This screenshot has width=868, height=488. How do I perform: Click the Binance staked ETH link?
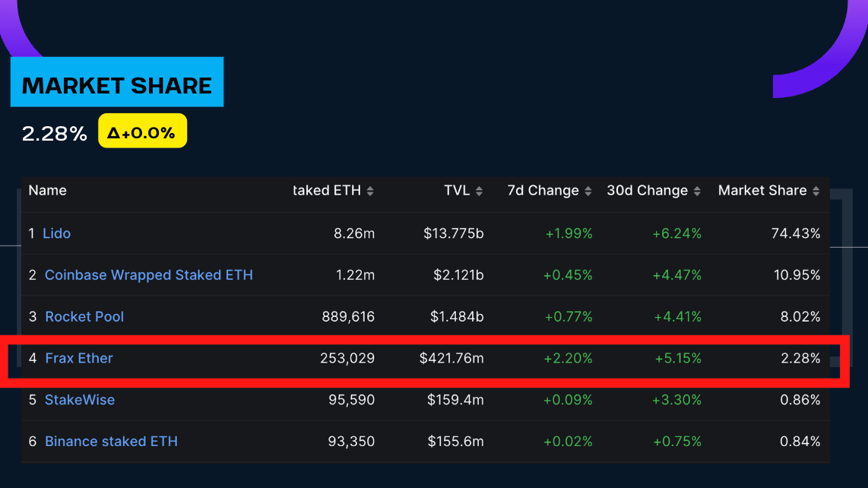click(x=111, y=442)
